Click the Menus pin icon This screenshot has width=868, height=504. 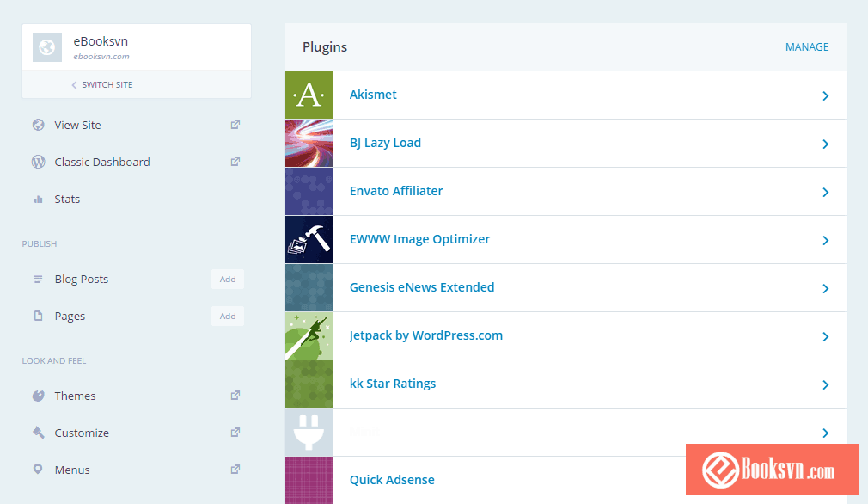coord(38,470)
